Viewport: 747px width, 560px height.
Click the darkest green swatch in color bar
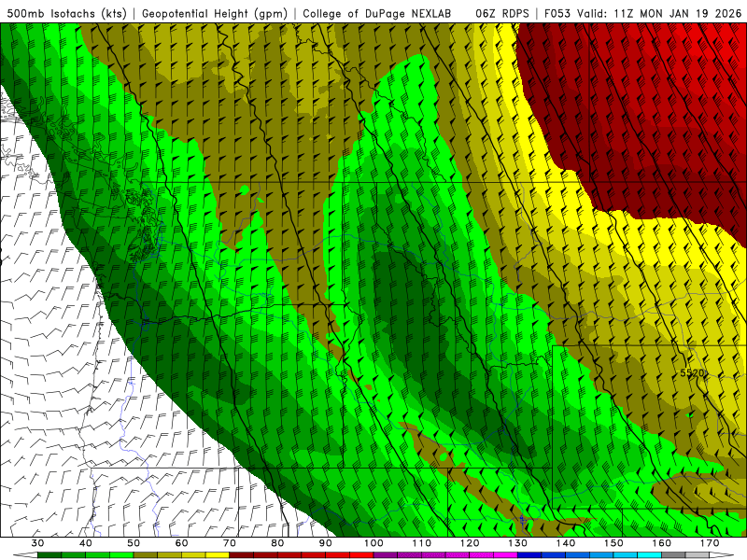49,554
